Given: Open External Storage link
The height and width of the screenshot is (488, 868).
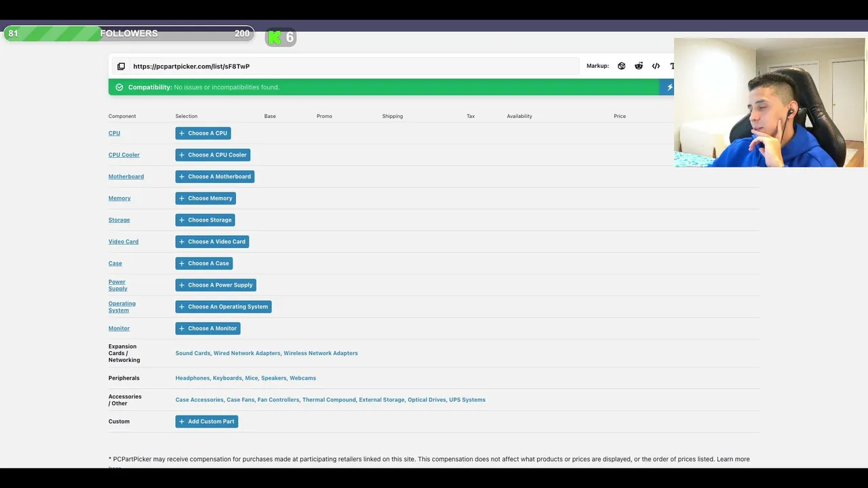Looking at the screenshot, I should [382, 400].
